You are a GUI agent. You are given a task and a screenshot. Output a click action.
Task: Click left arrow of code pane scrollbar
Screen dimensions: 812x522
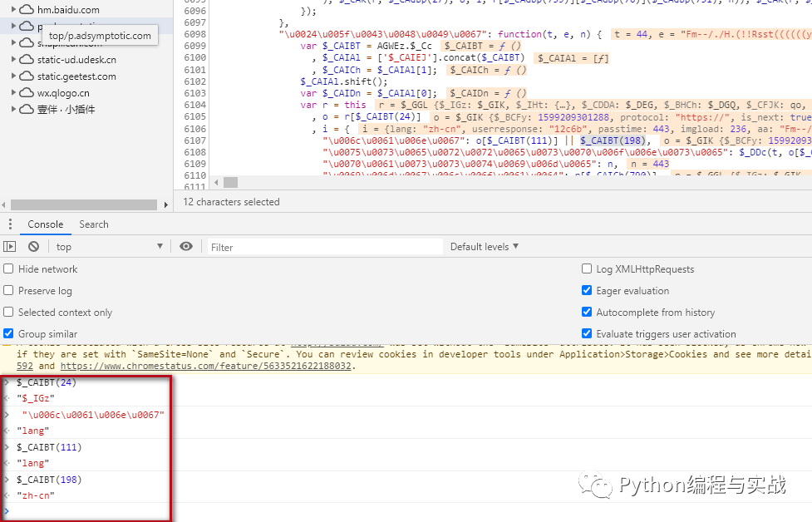(x=216, y=182)
